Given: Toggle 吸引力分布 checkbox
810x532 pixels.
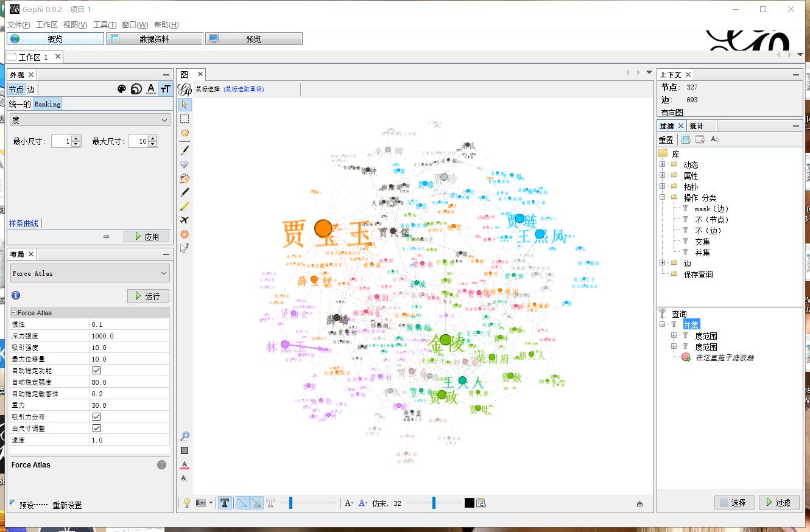Looking at the screenshot, I should click(96, 417).
